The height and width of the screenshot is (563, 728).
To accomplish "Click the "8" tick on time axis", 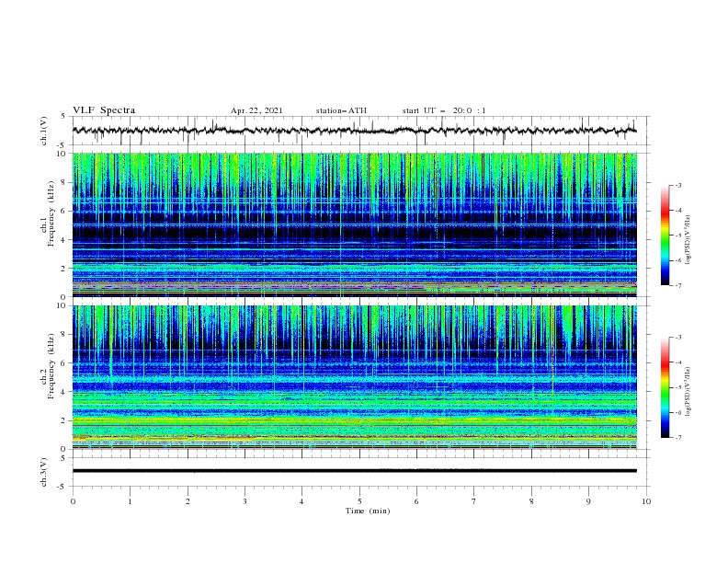I will [x=531, y=501].
